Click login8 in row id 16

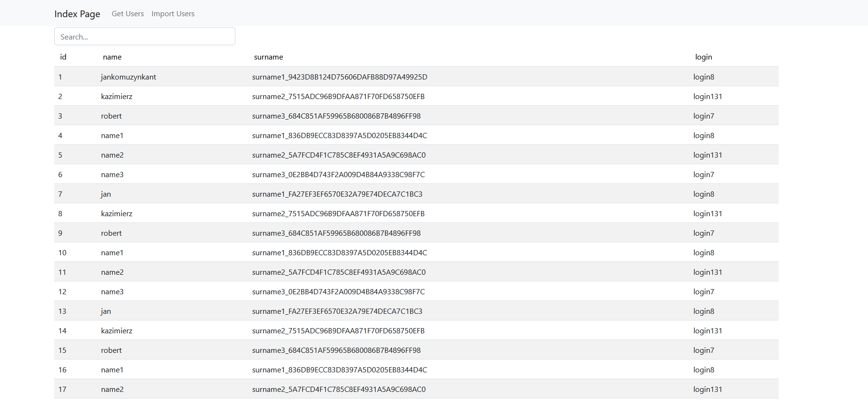[704, 370]
